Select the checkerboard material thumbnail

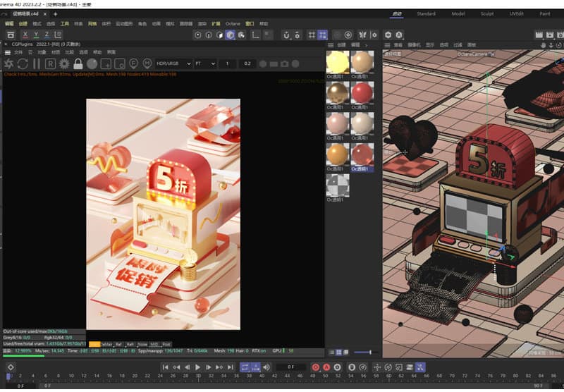(338, 185)
